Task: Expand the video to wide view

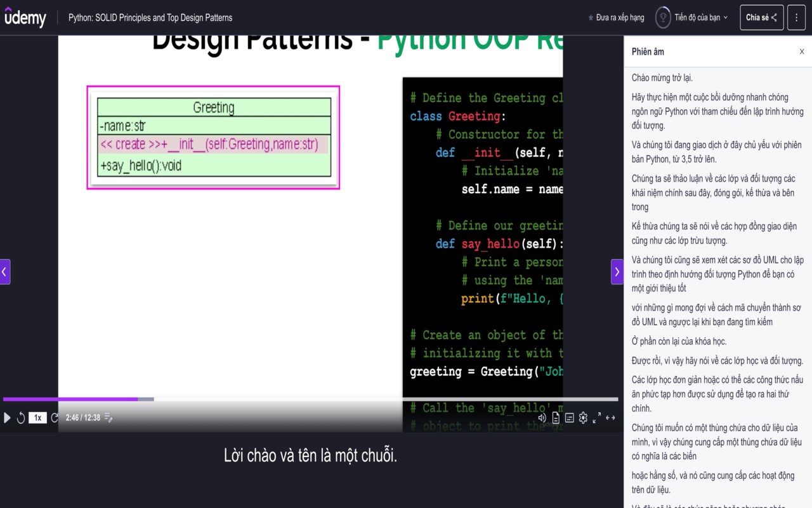Action: point(611,418)
